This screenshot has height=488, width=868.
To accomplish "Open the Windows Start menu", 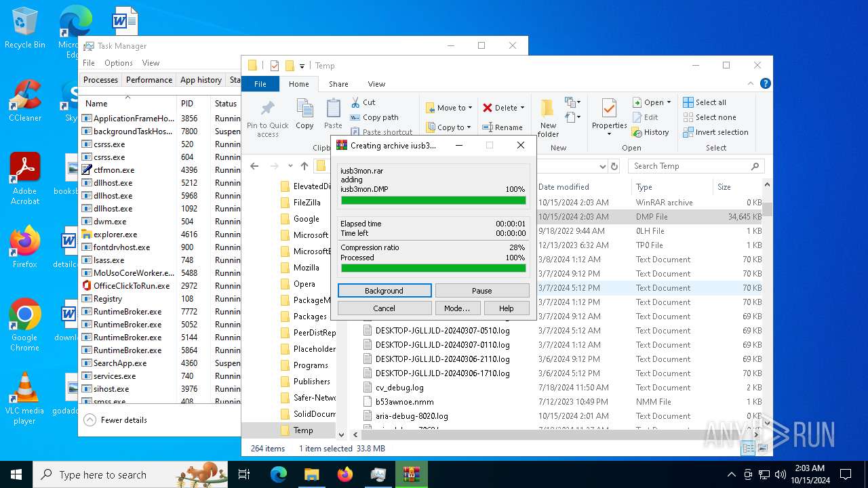I will pyautogui.click(x=16, y=474).
